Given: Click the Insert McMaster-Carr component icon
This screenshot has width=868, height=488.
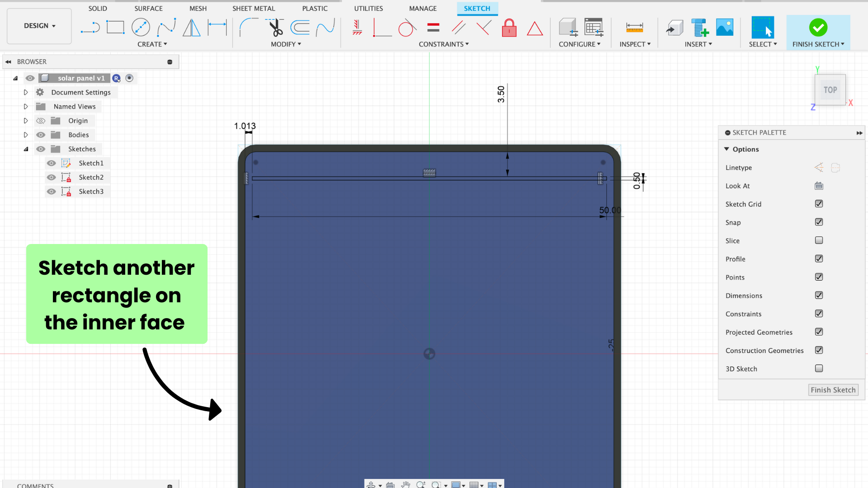Looking at the screenshot, I should tap(699, 28).
